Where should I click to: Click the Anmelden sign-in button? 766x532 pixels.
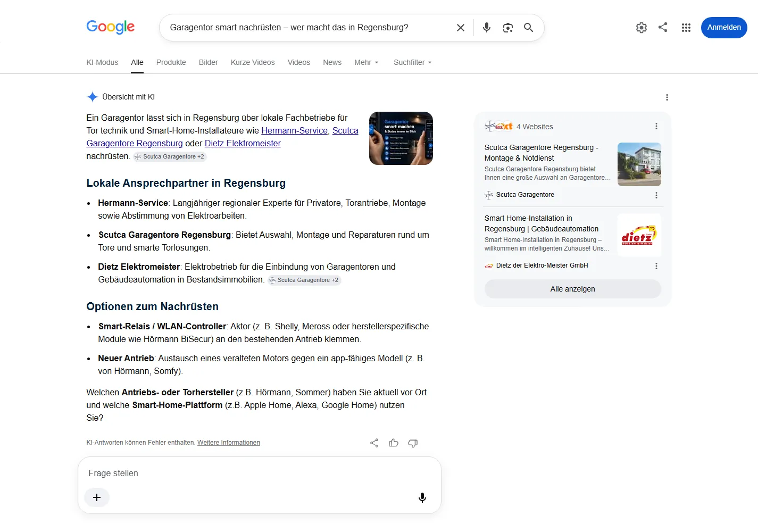pyautogui.click(x=724, y=28)
